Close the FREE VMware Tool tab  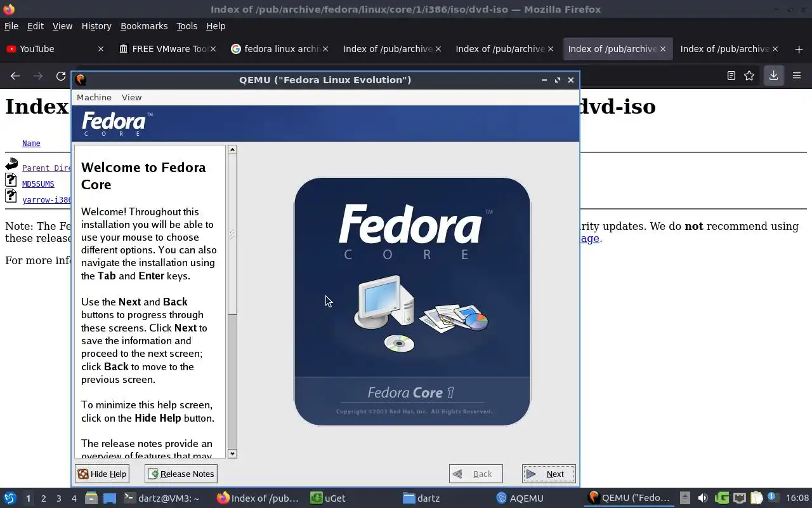(x=213, y=49)
